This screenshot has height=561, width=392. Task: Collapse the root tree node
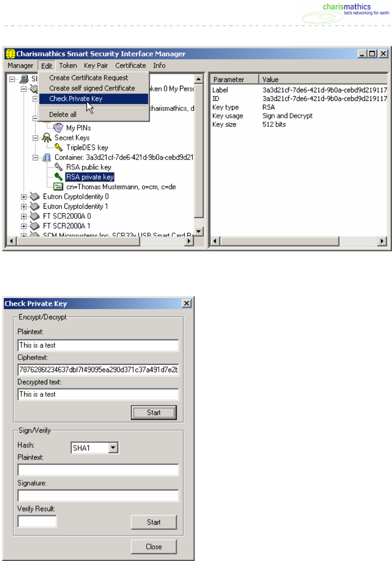click(x=13, y=79)
